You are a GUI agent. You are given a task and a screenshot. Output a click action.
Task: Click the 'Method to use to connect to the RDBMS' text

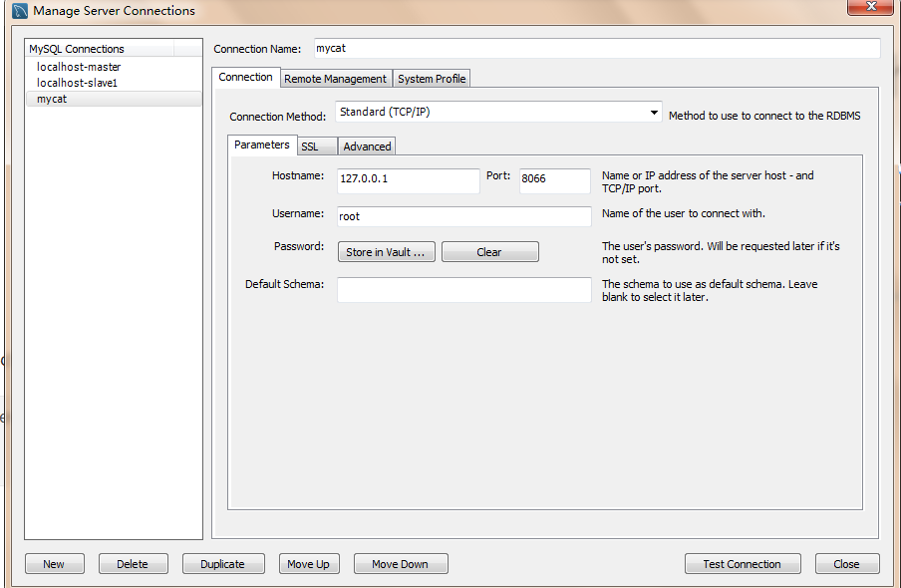tap(764, 116)
